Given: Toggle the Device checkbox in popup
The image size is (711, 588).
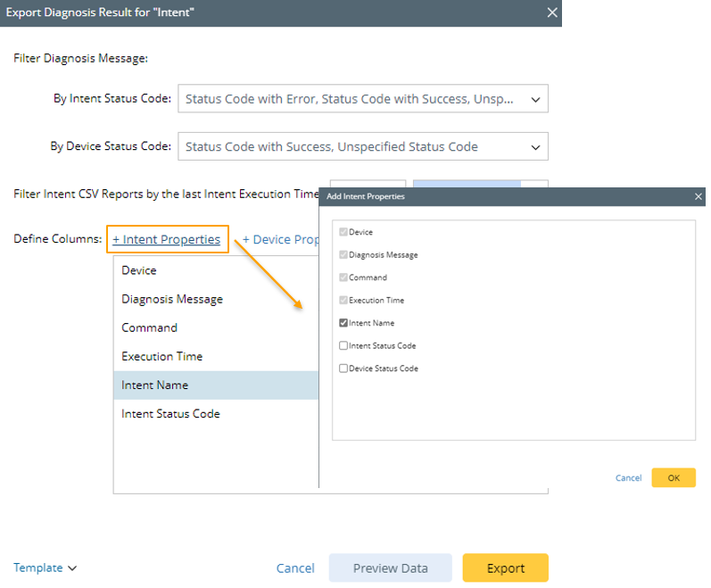Looking at the screenshot, I should pos(344,232).
